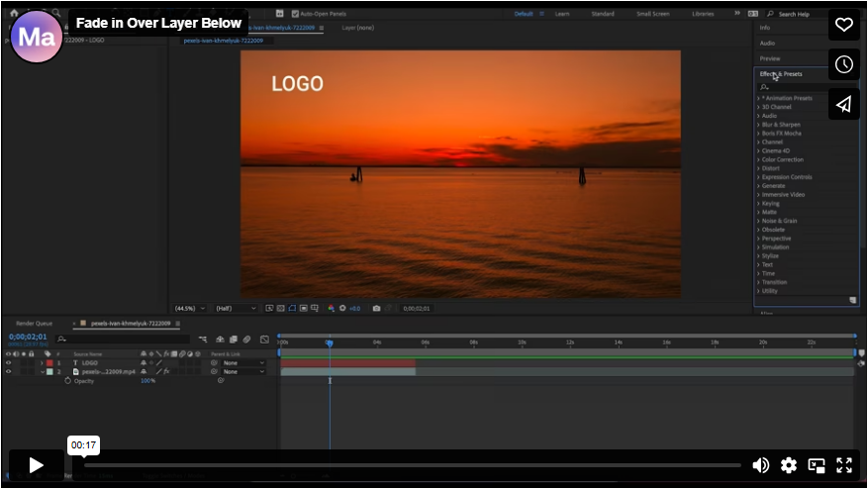Open the Layer (none) viewer tab
The height and width of the screenshot is (489, 868).
tap(357, 28)
